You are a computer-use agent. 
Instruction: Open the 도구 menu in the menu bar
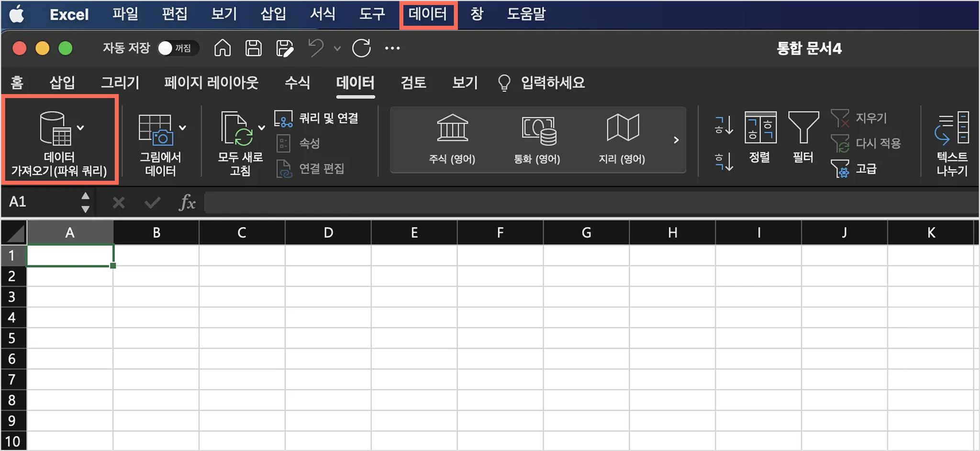click(372, 14)
